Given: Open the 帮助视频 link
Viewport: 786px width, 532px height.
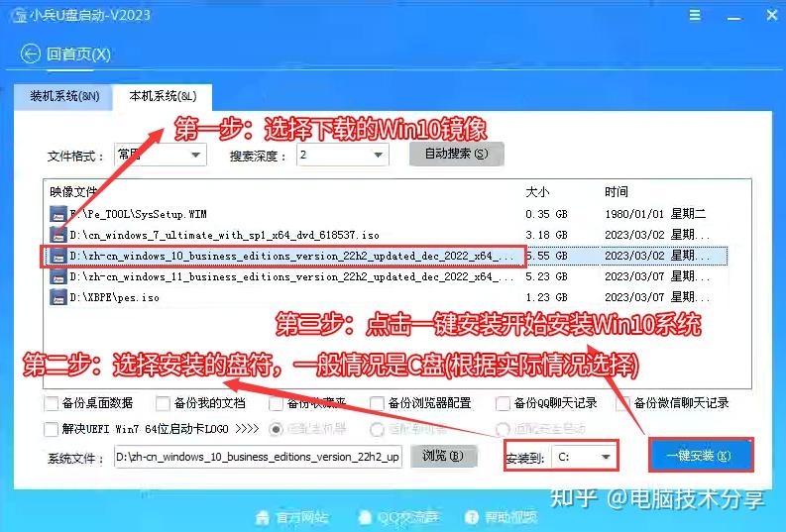Looking at the screenshot, I should coord(510,517).
